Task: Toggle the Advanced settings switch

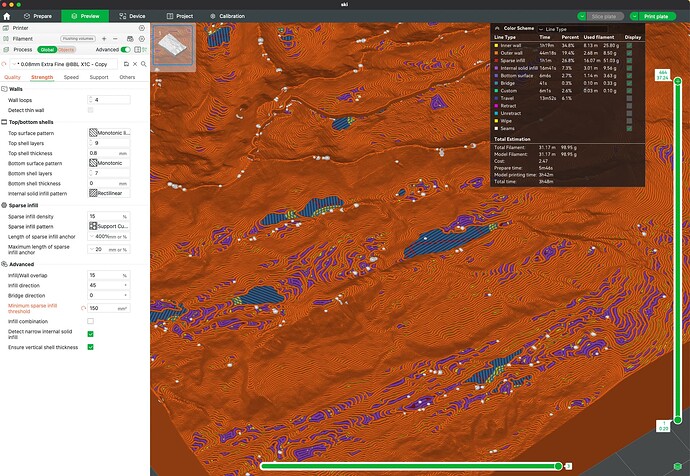Action: (x=125, y=50)
